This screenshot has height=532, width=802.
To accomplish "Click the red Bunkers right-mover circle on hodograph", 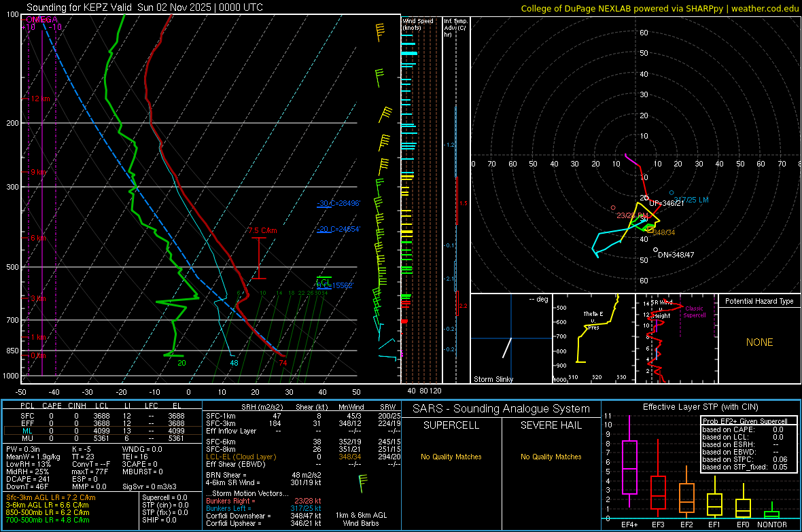I will point(613,208).
